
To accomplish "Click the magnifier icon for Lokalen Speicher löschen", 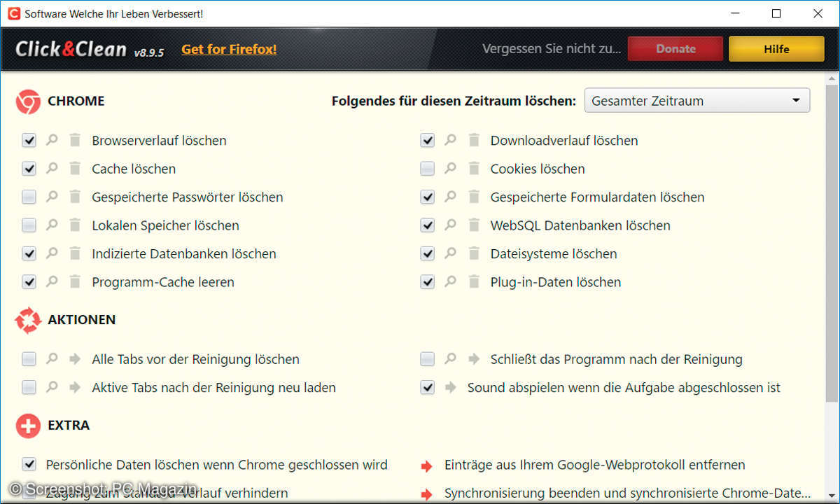I will [52, 225].
